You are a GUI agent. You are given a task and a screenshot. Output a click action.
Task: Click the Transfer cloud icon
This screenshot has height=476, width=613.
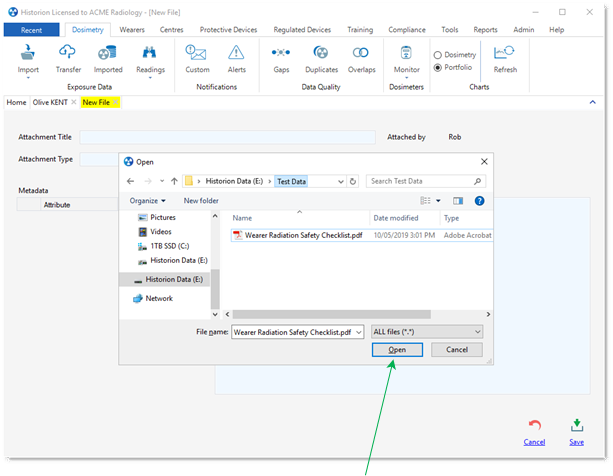68,52
